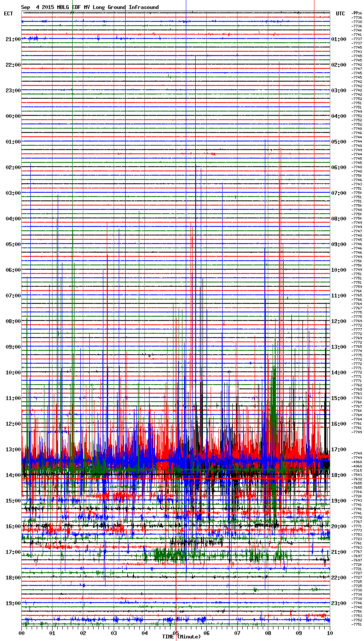Click the 21:00 label in the ECT column
The height and width of the screenshot is (641, 364).
[13, 39]
